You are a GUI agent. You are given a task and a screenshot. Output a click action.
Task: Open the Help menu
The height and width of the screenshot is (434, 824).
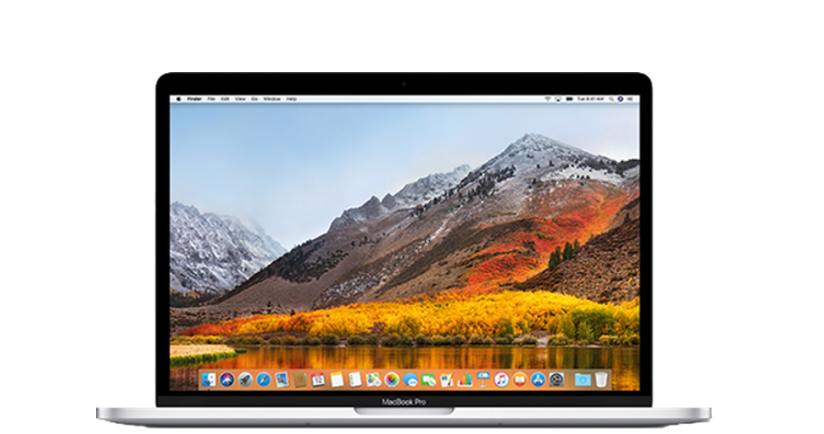click(x=291, y=99)
